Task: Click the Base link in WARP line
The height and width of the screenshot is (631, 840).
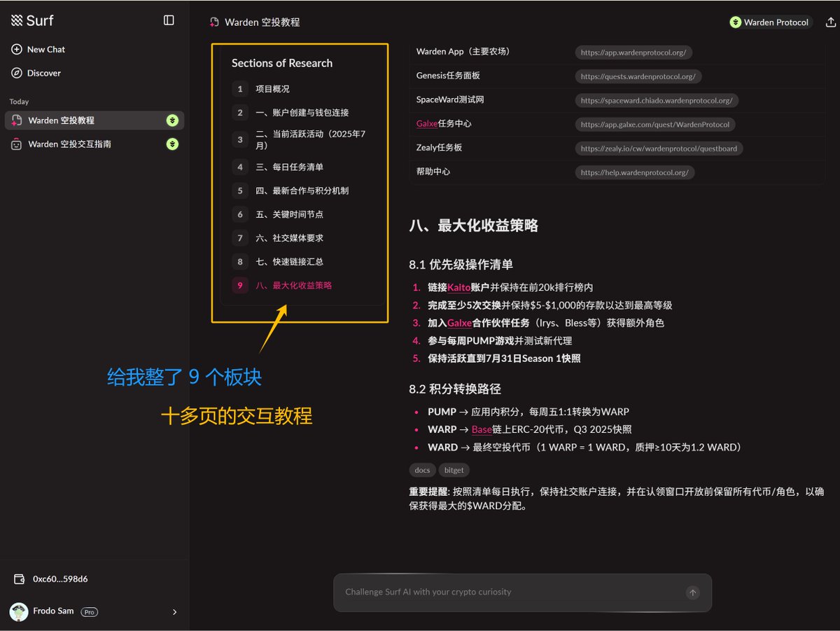Action: point(482,429)
